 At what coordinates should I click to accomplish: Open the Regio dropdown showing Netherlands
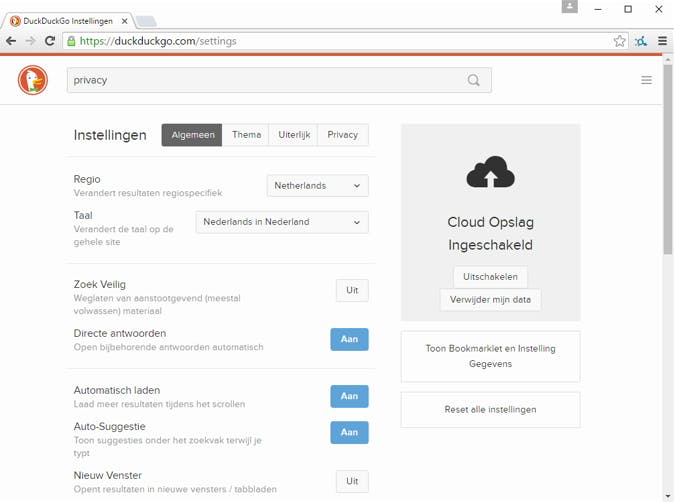click(x=318, y=186)
